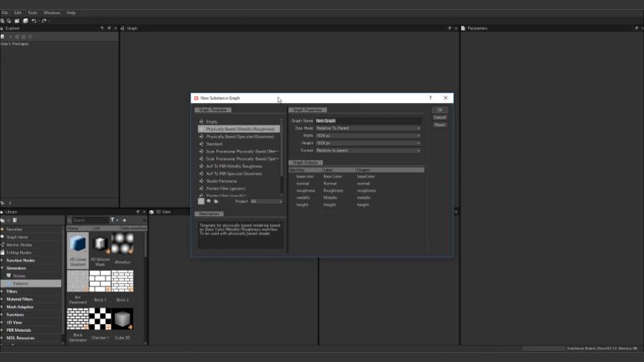Screen dimensions: 644x362
Task: Click the library filter funnel icon
Action: click(113, 220)
